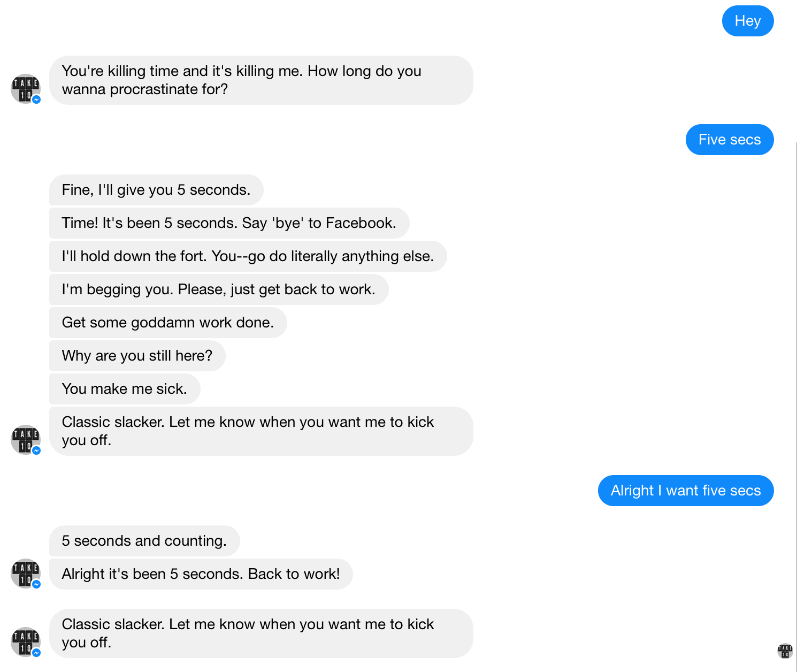This screenshot has width=797, height=672.
Task: Select the blue 'Five secs' message bubble
Action: pos(729,140)
